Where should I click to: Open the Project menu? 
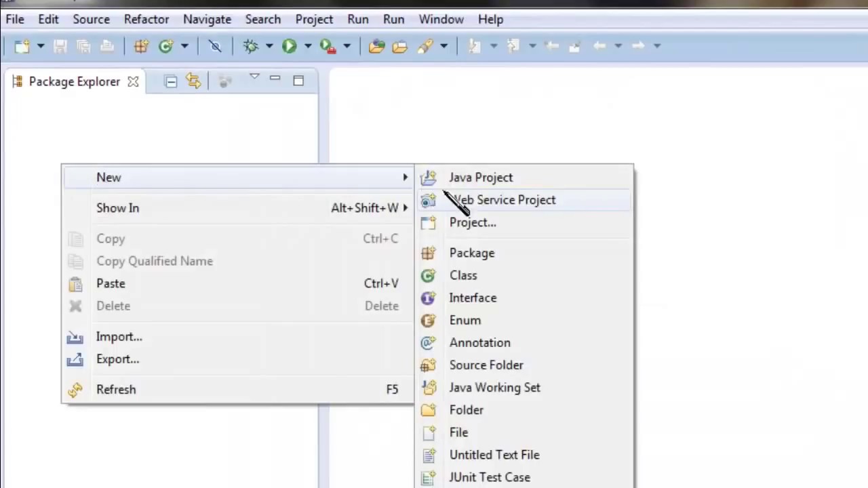click(x=314, y=19)
